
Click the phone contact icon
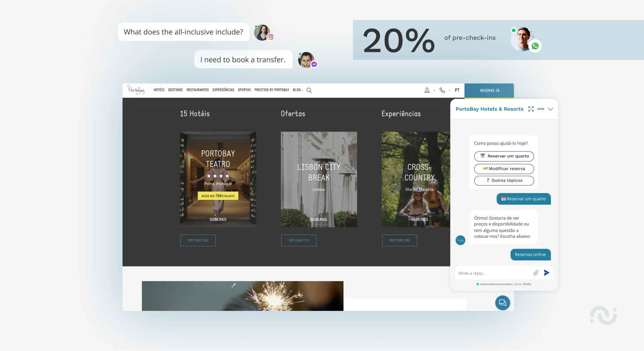(442, 90)
